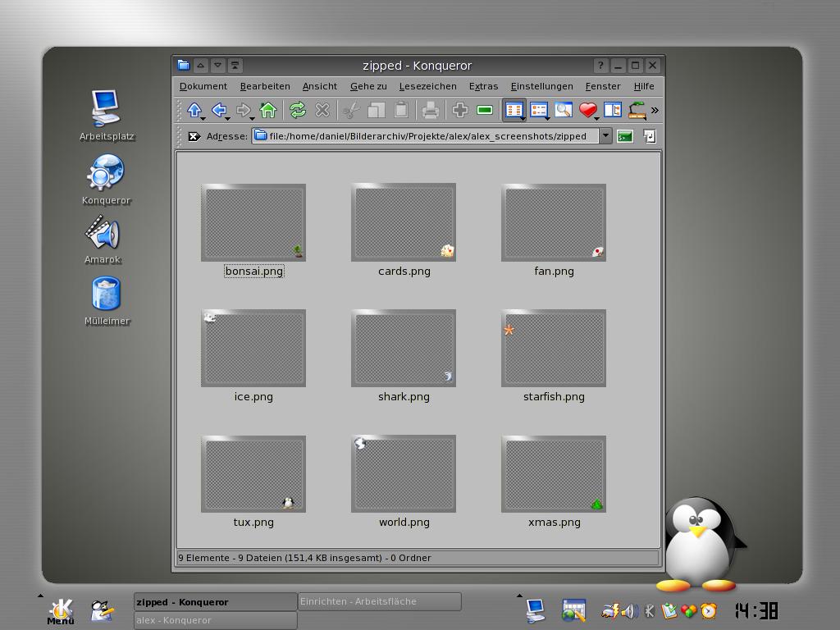The image size is (840, 630).
Task: Reload the current folder view
Action: coord(297,110)
